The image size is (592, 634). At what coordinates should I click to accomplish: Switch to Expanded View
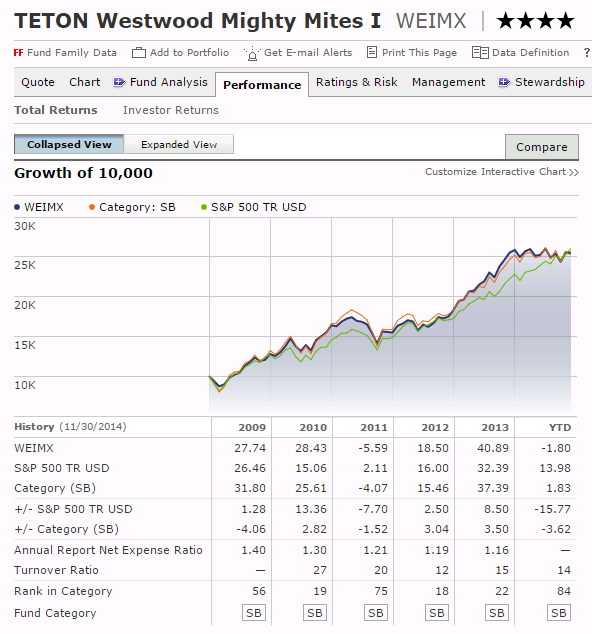coord(179,144)
